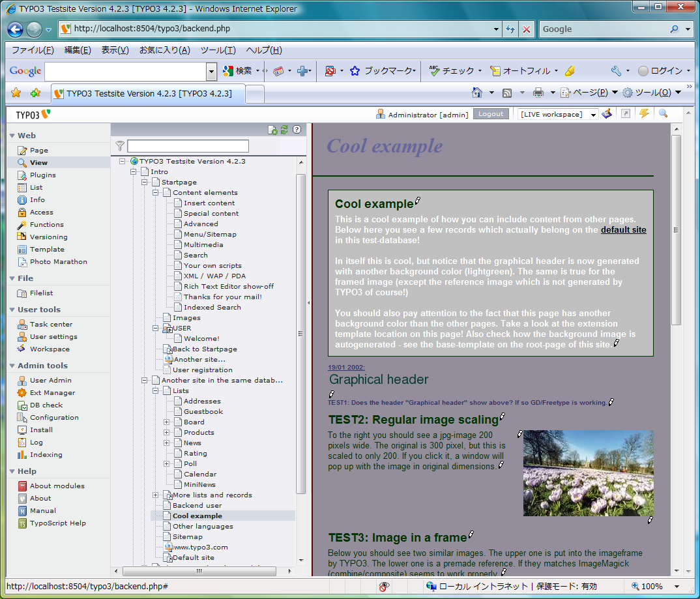Image resolution: width=700 pixels, height=599 pixels.
Task: Open the ファイル(F) menu
Action: click(33, 50)
